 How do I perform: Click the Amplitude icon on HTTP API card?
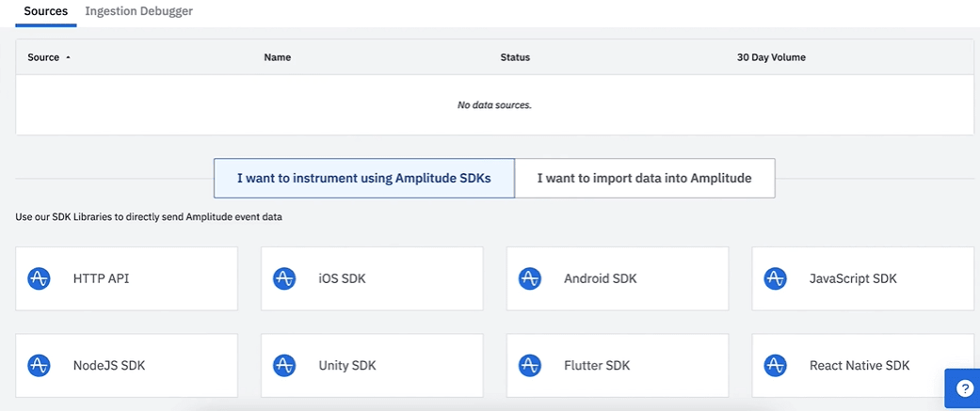click(39, 278)
